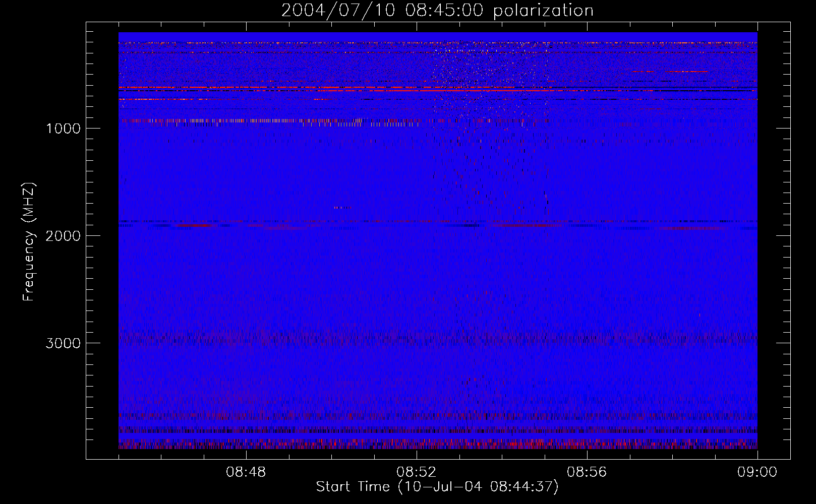Click the '09:00' time tick label
Image resolution: width=816 pixels, height=504 pixels.
[757, 472]
